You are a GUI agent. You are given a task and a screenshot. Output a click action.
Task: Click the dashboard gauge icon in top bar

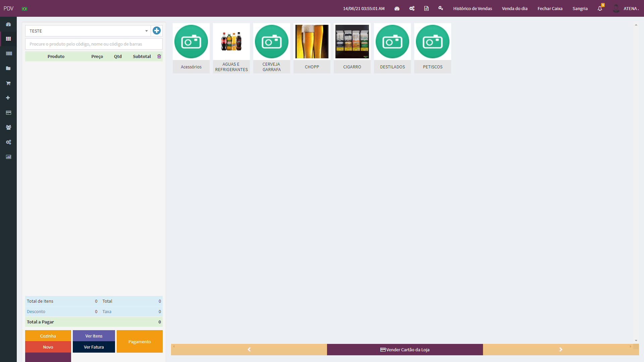[x=397, y=8]
